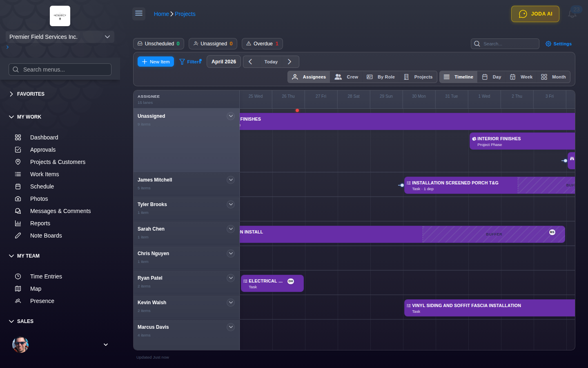Image resolution: width=588 pixels, height=368 pixels.
Task: Click the Note Boards pencil icon
Action: point(18,236)
